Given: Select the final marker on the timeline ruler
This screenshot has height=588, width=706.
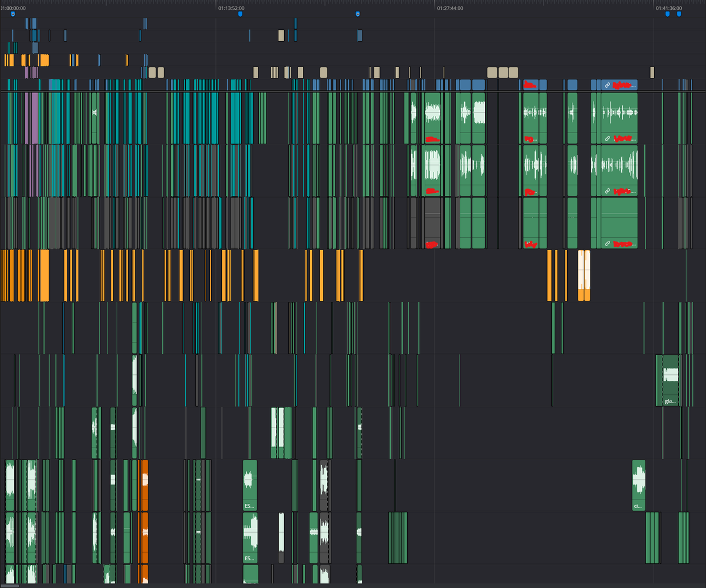Looking at the screenshot, I should click(x=679, y=14).
